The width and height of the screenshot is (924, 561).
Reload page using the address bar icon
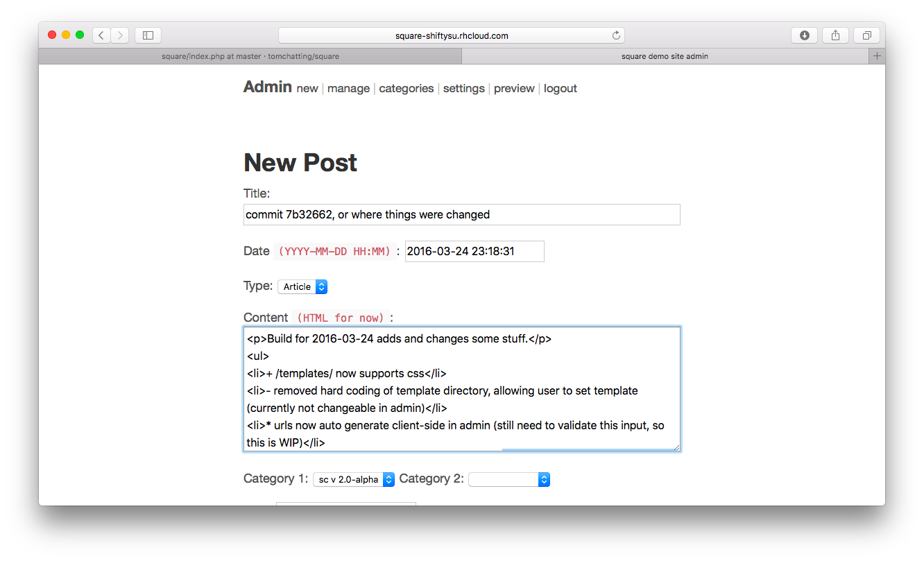[x=615, y=35]
